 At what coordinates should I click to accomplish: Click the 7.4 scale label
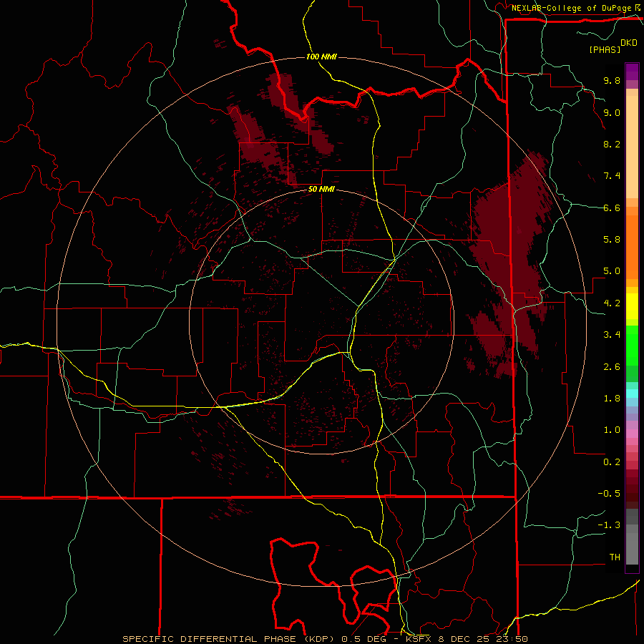(612, 176)
